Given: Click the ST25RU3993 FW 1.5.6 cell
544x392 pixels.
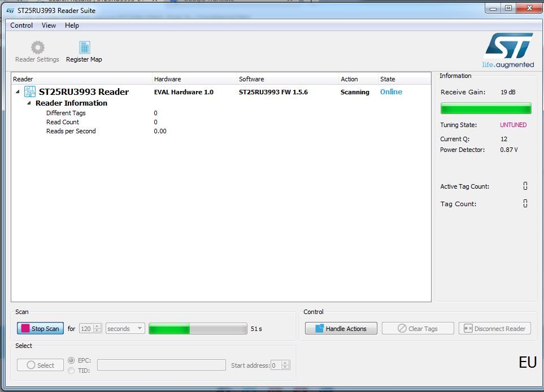Looking at the screenshot, I should point(273,92).
